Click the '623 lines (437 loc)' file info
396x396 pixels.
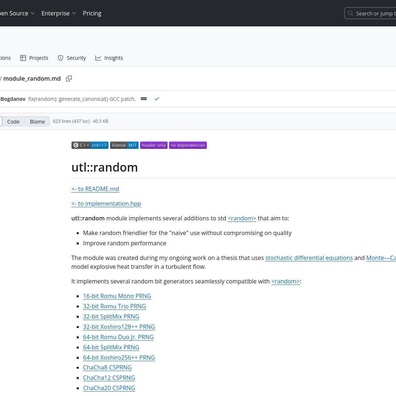80,121
